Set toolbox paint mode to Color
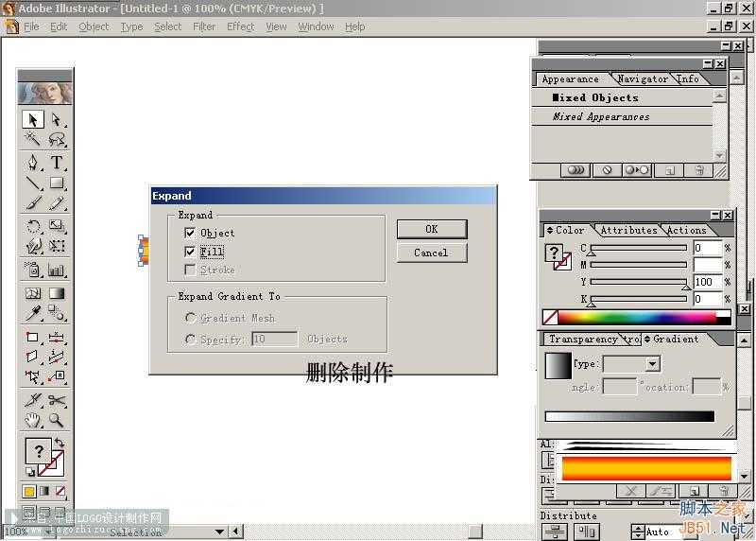The width and height of the screenshot is (756, 541). 29,492
